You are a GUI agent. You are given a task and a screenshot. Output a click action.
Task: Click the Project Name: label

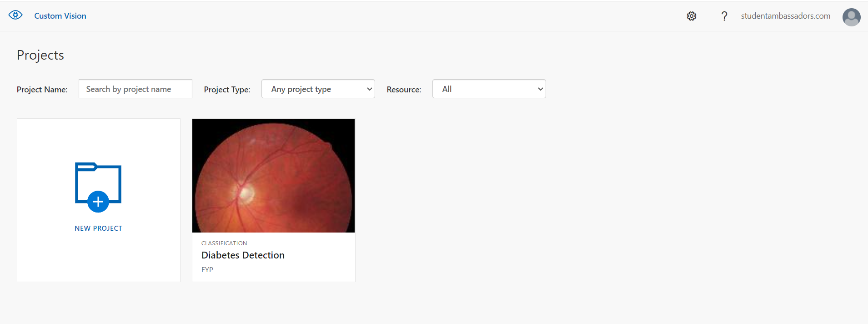click(42, 90)
